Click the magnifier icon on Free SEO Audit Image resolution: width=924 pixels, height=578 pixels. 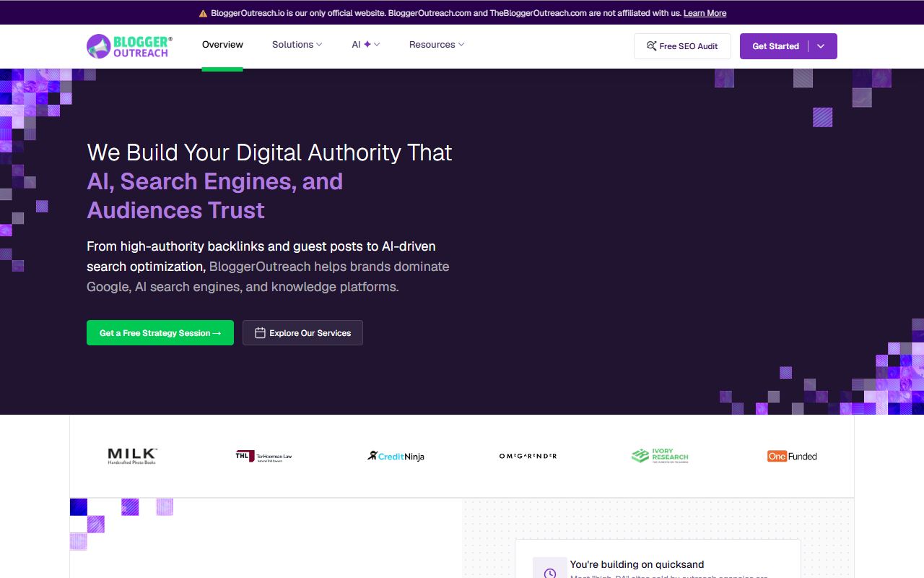coord(651,46)
